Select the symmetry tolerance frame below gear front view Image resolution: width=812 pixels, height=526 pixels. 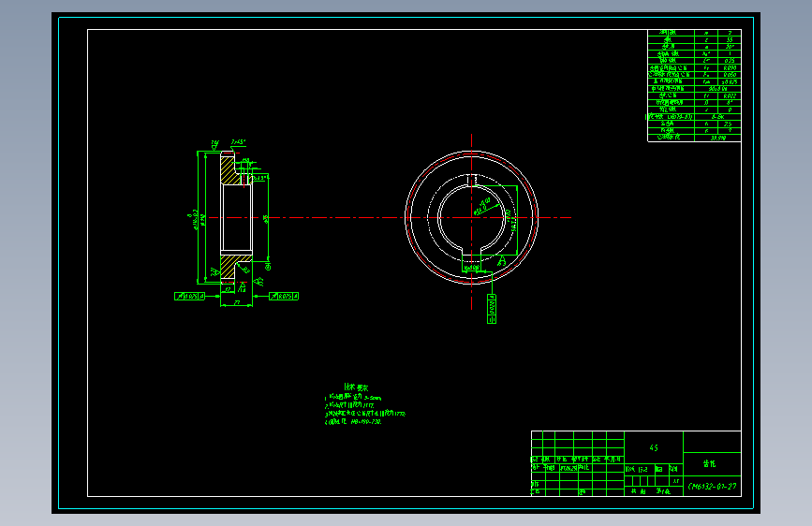coord(492,309)
